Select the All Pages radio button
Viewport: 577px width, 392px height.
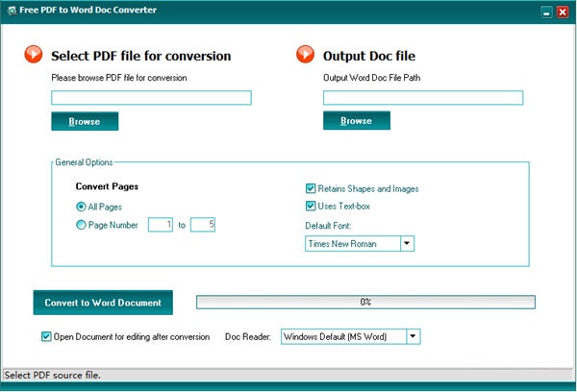[81, 207]
